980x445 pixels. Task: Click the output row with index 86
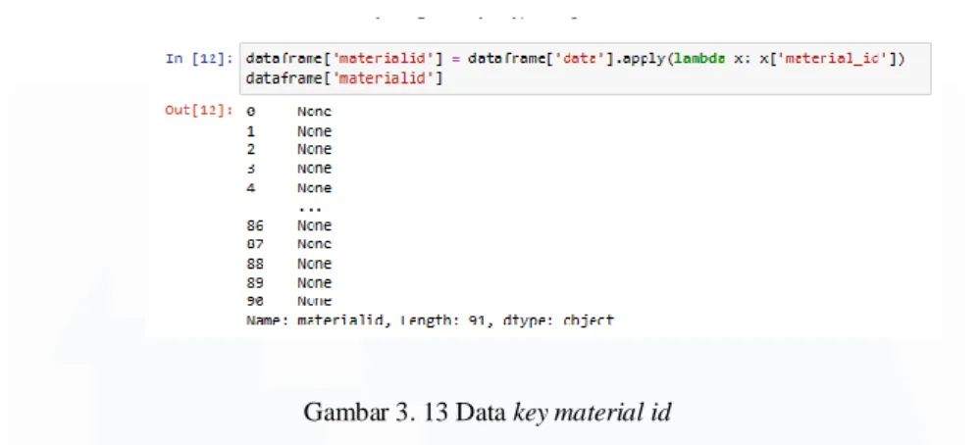click(x=288, y=225)
